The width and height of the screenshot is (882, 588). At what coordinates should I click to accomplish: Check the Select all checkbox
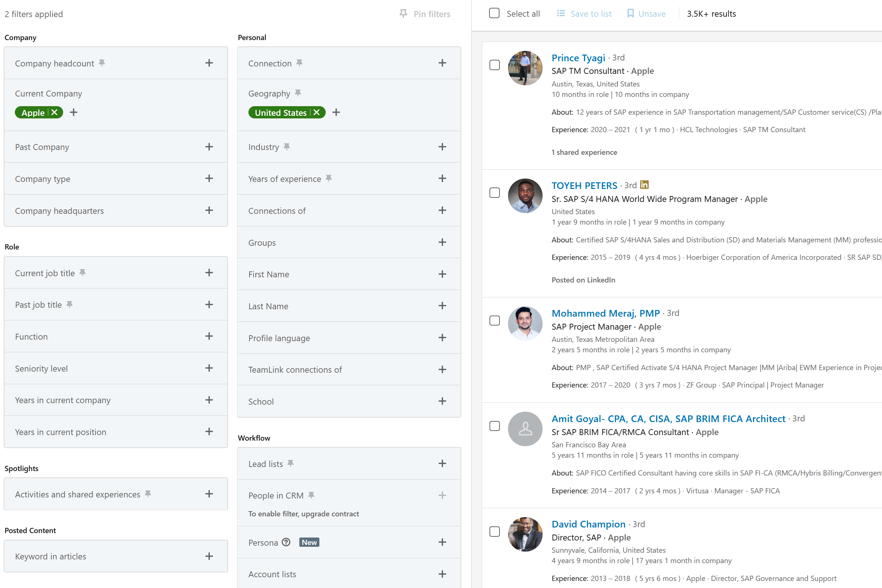click(x=494, y=13)
